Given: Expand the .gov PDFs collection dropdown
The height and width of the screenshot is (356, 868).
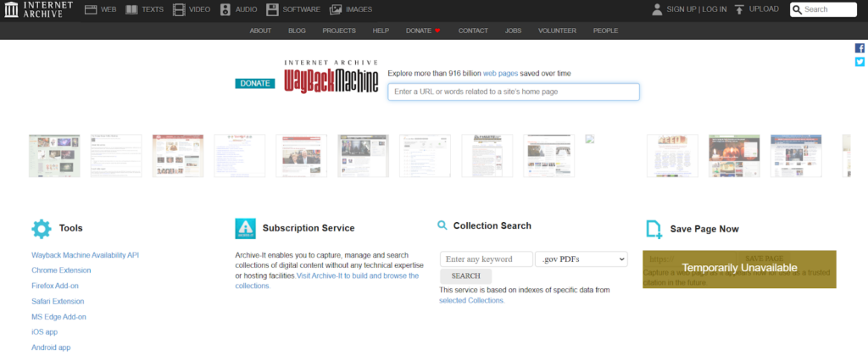Looking at the screenshot, I should (581, 259).
